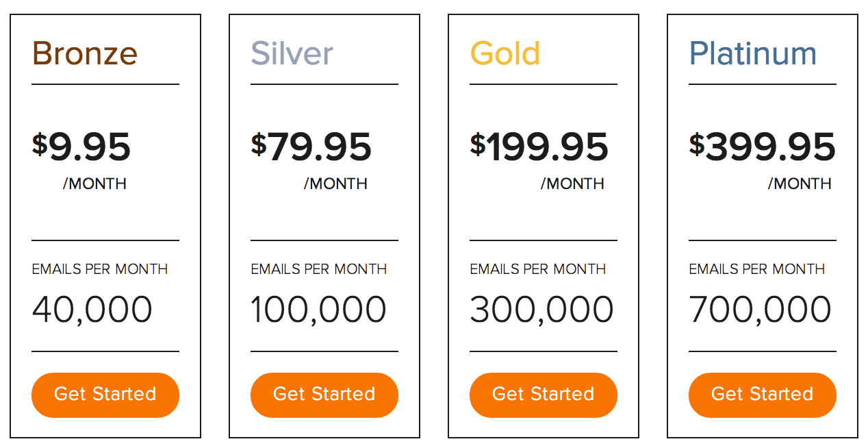The height and width of the screenshot is (448, 868).
Task: Click the $79.95 price
Action: (311, 147)
